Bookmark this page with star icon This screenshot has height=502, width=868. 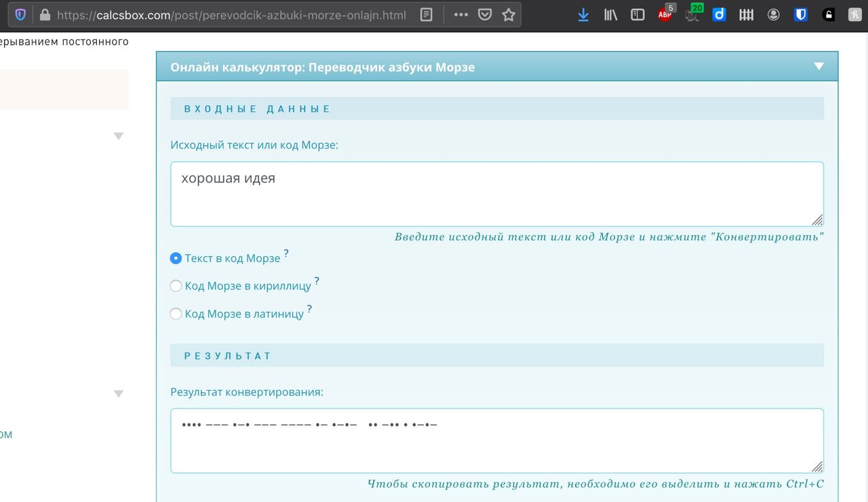pyautogui.click(x=509, y=14)
